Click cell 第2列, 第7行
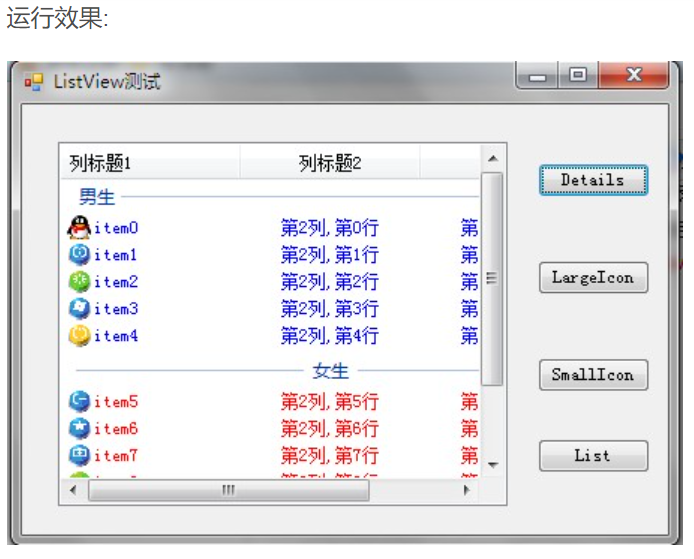This screenshot has width=694, height=559. coord(330,456)
